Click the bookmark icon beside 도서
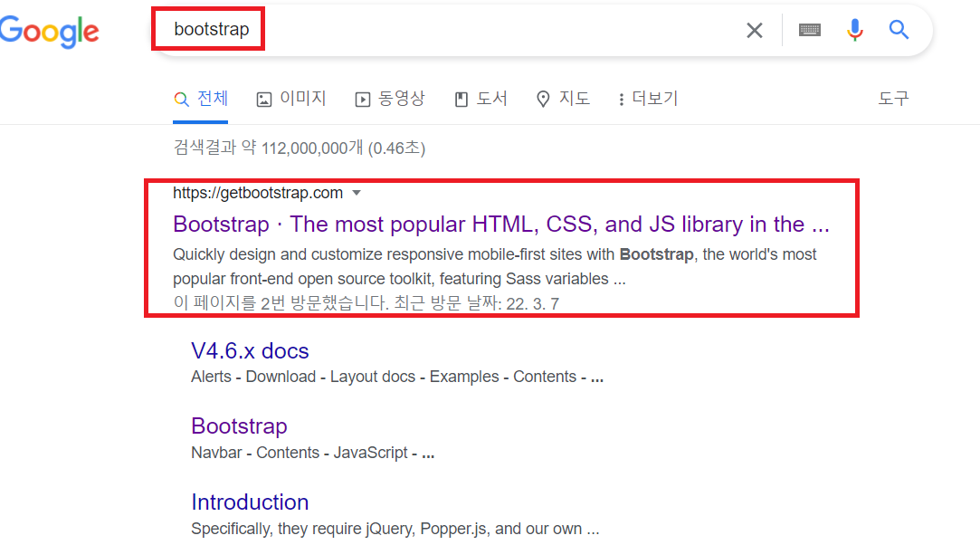 point(461,98)
